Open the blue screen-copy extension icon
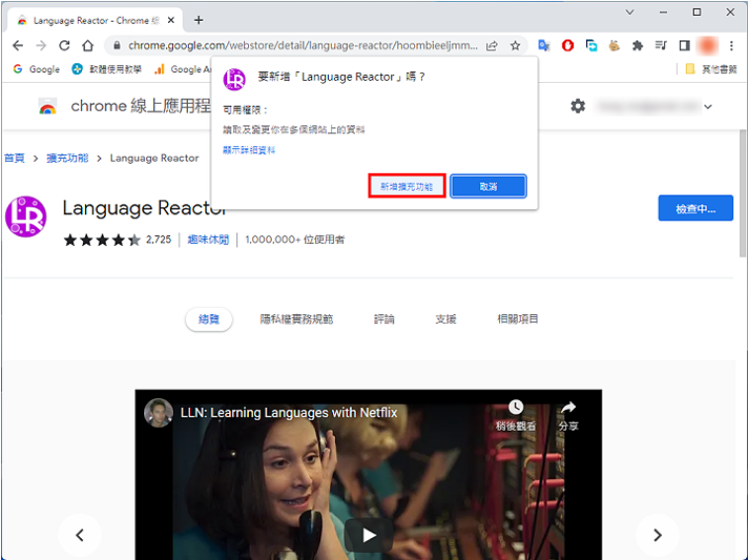The width and height of the screenshot is (748, 560). [x=592, y=45]
